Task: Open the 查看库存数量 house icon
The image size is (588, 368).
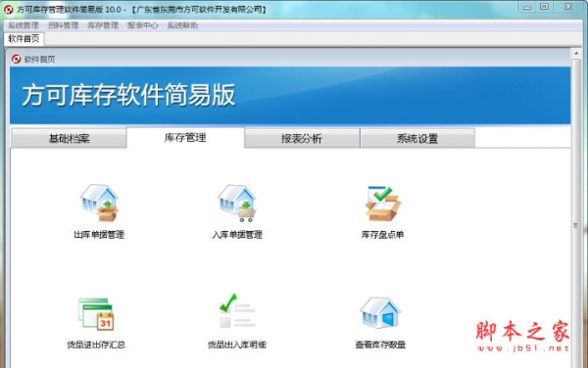Action: [x=380, y=313]
